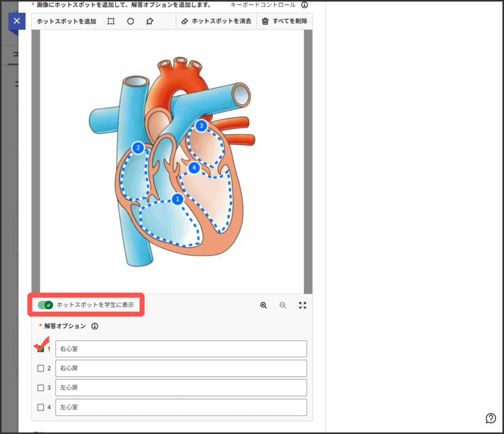Image resolution: width=504 pixels, height=434 pixels.
Task: Check answer option 2 checkbox
Action: [41, 368]
